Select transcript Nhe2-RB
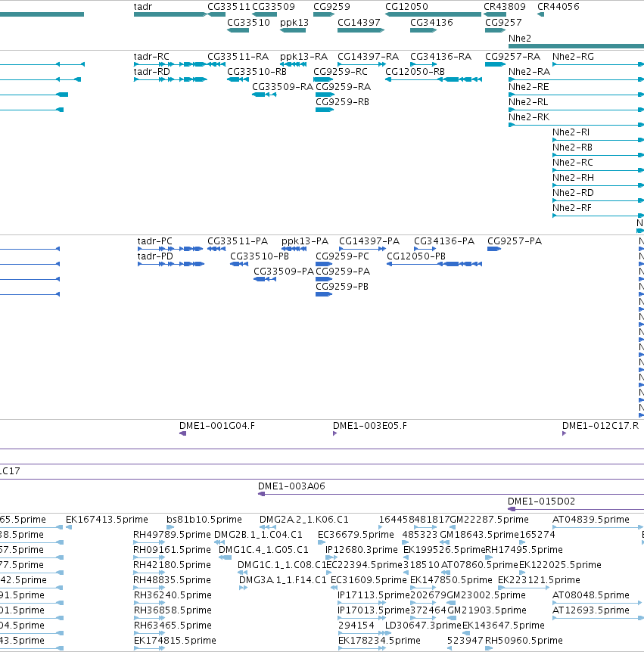The width and height of the screenshot is (644, 652). [572, 147]
